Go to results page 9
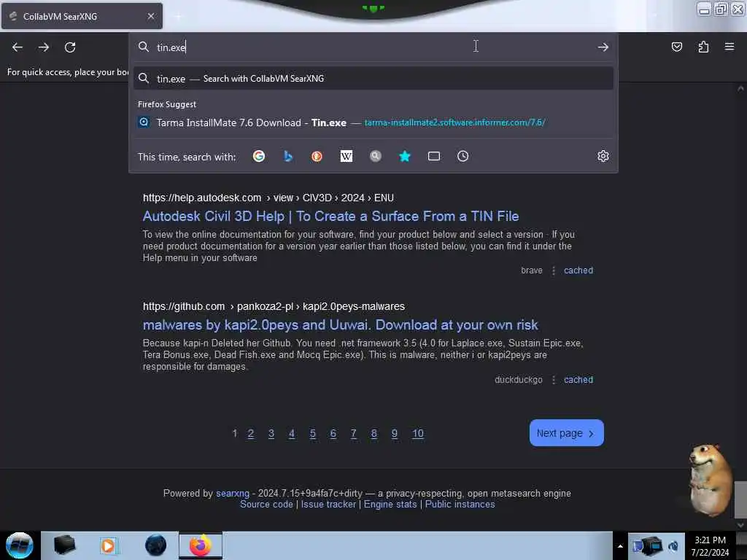Image resolution: width=747 pixels, height=560 pixels. click(x=395, y=433)
